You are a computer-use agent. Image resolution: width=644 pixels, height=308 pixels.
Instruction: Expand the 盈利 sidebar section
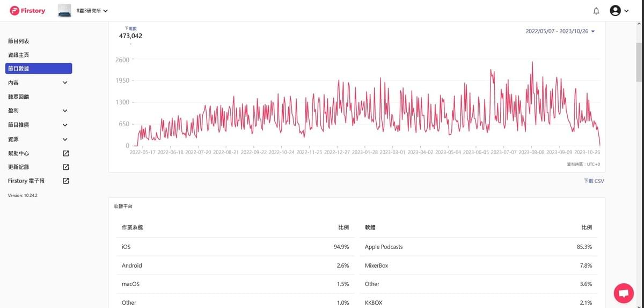point(39,111)
